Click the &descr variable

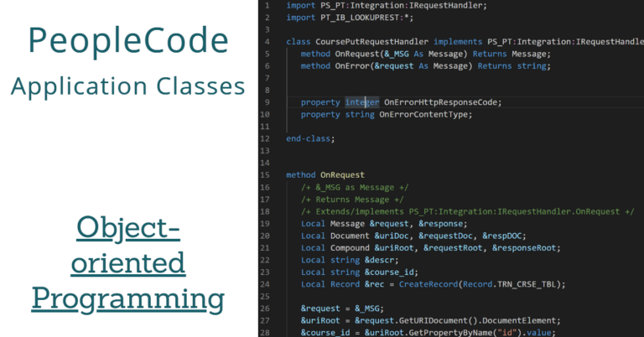pos(379,260)
